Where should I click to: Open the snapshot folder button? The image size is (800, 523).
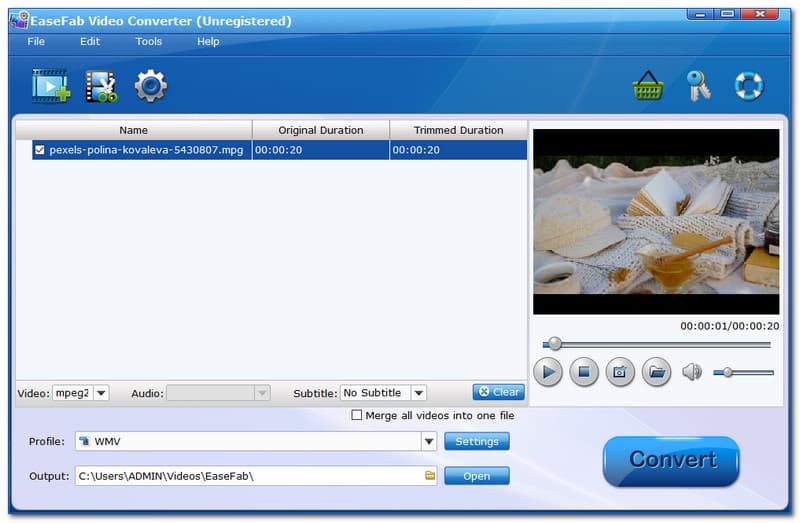pos(657,372)
